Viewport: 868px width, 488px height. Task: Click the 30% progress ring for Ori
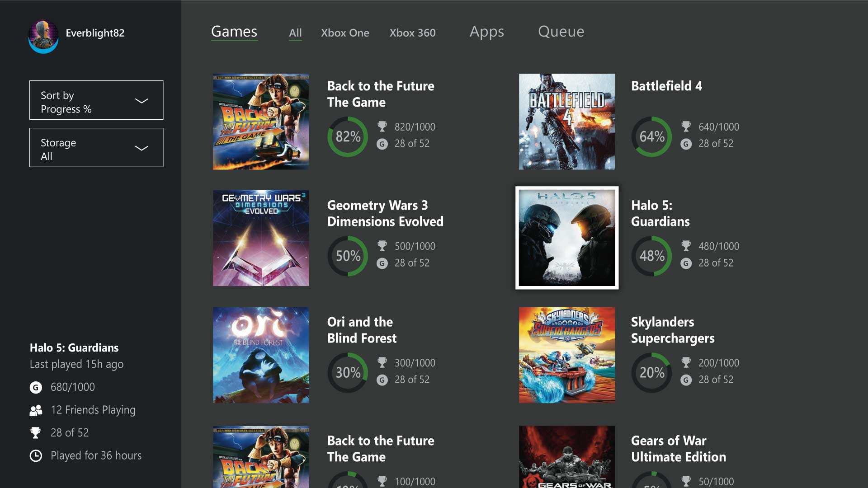(348, 373)
